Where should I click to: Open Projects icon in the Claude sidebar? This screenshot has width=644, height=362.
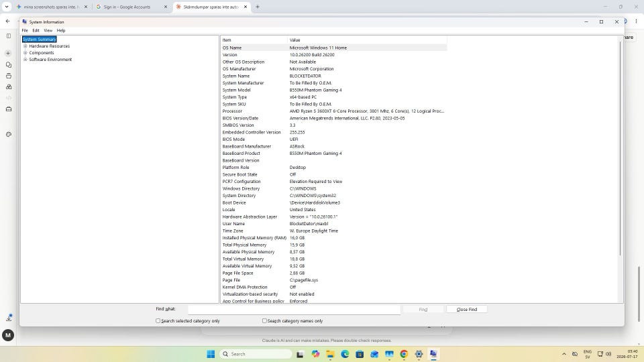pos(9,76)
